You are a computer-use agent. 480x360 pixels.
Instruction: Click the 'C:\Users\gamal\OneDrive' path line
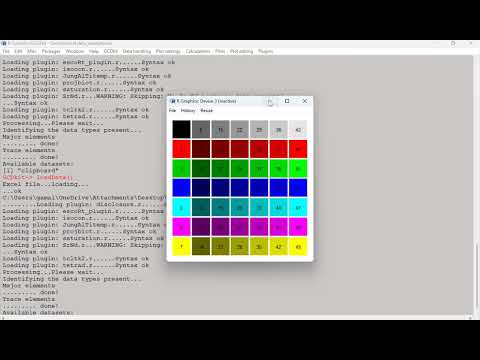click(x=84, y=198)
